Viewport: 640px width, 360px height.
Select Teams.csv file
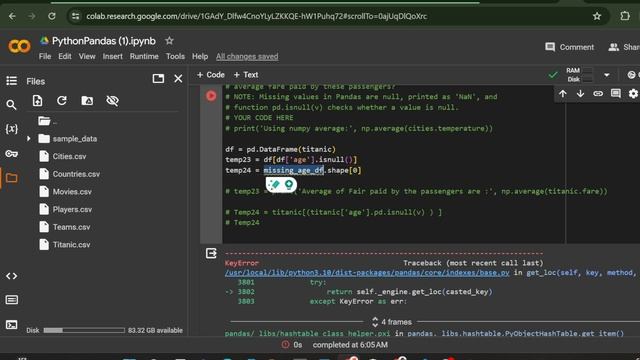[x=71, y=227]
